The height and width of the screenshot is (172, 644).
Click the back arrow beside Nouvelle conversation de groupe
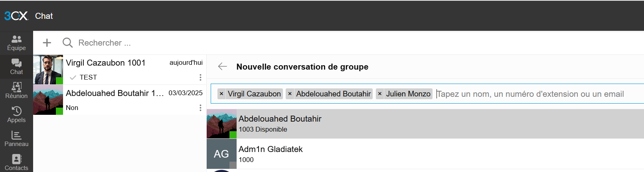(x=223, y=67)
